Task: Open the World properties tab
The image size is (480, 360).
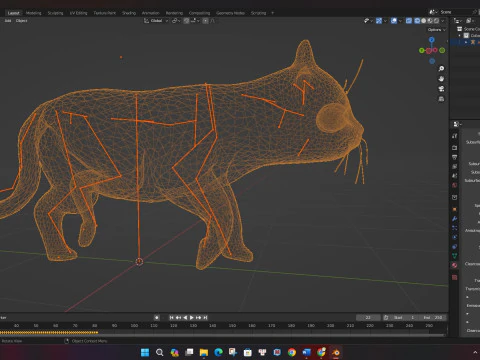Action: (455, 185)
